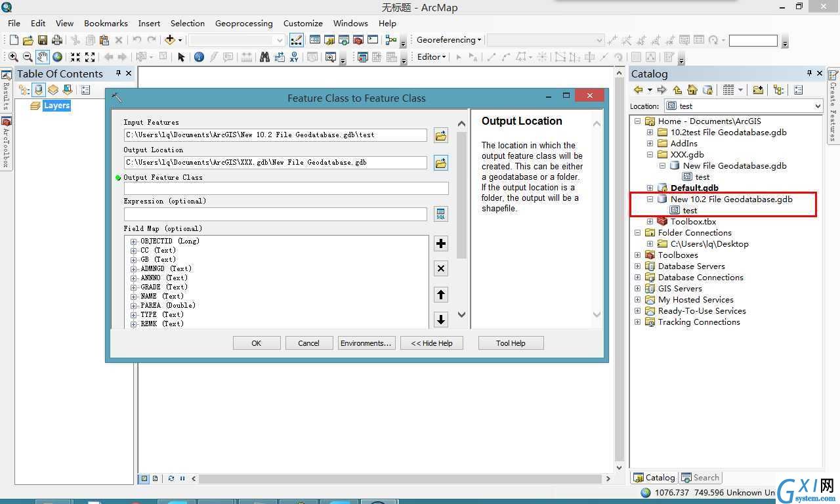
Task: Toggle List By Drawing Order in TOC
Action: (24, 90)
